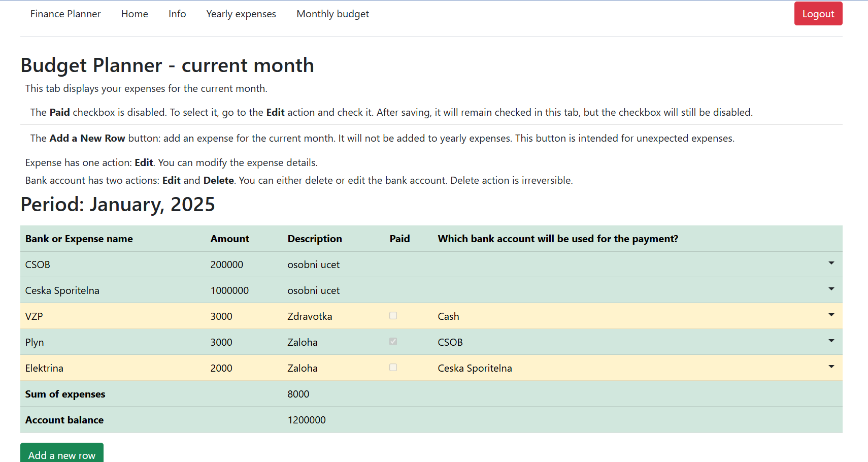Click the Amount column header
The width and height of the screenshot is (868, 462).
(230, 239)
